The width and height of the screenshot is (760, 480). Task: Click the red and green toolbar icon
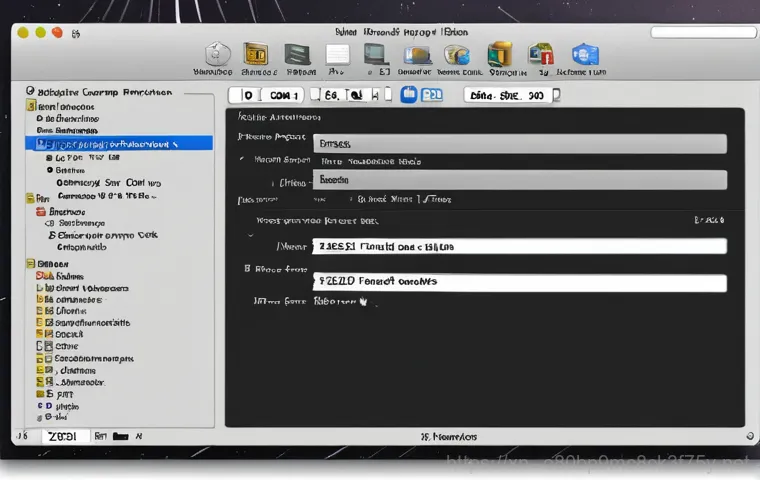pyautogui.click(x=541, y=54)
